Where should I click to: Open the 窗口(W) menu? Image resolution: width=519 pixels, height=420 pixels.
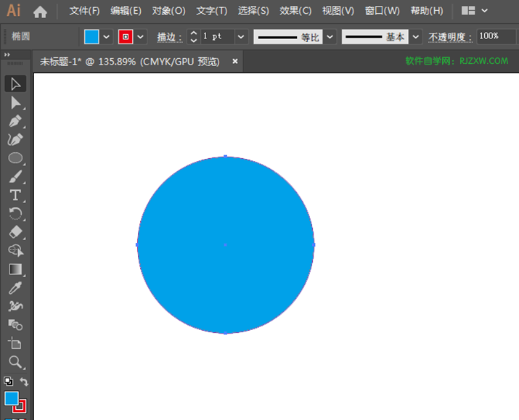pyautogui.click(x=383, y=11)
